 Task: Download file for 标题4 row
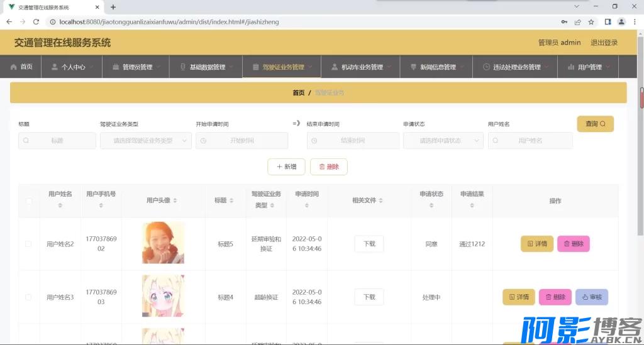[x=369, y=297]
